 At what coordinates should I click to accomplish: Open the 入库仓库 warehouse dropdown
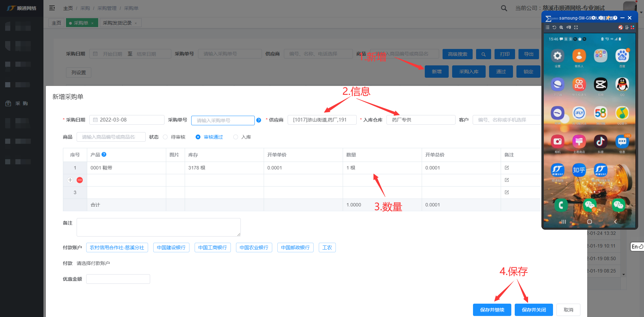click(420, 120)
